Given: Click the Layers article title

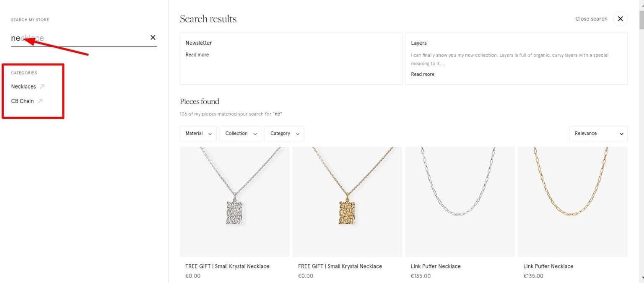Looking at the screenshot, I should tap(419, 43).
